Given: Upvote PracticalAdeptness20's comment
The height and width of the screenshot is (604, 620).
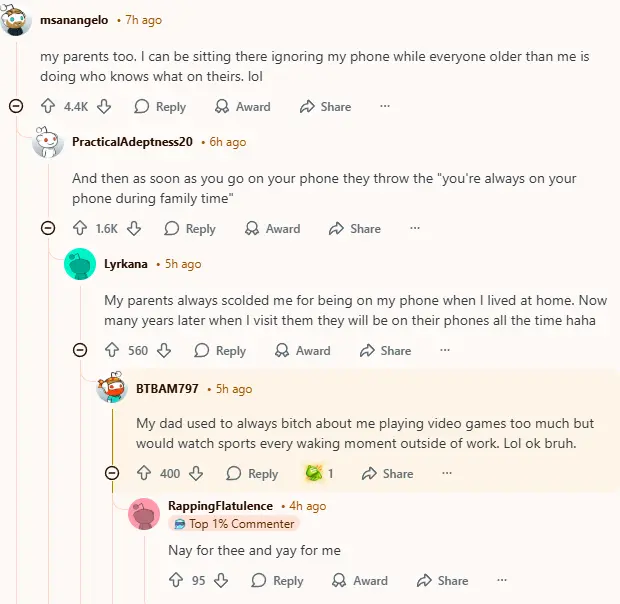Looking at the screenshot, I should coord(79,229).
